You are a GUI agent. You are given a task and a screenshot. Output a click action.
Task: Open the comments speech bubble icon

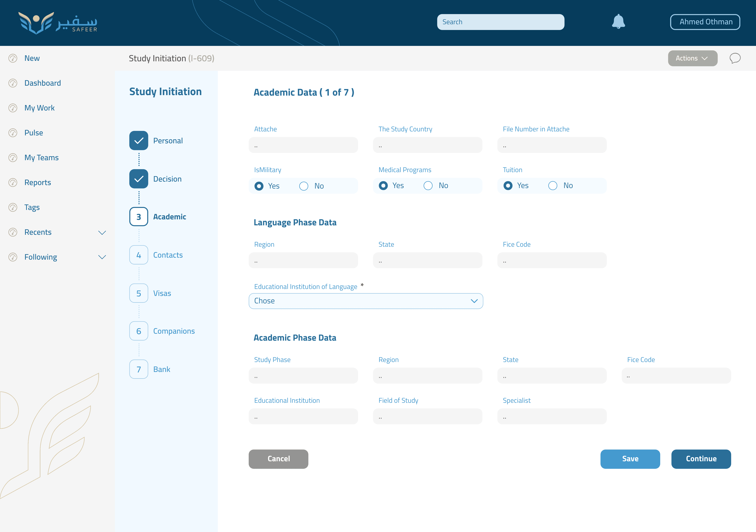click(x=735, y=58)
